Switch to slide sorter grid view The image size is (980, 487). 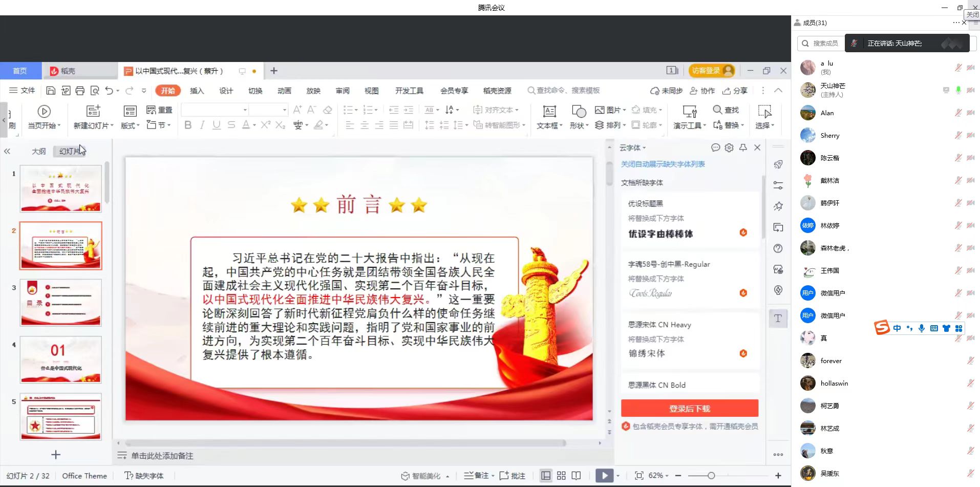point(561,476)
